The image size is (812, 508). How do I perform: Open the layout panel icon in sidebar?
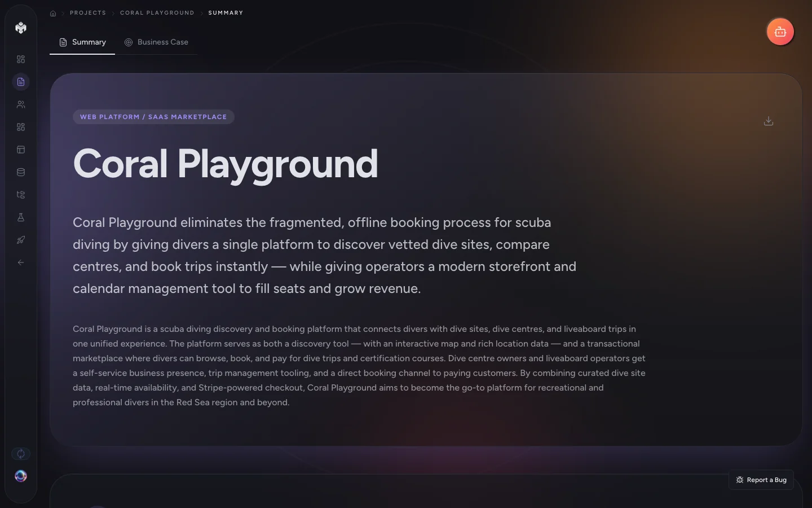pyautogui.click(x=21, y=150)
